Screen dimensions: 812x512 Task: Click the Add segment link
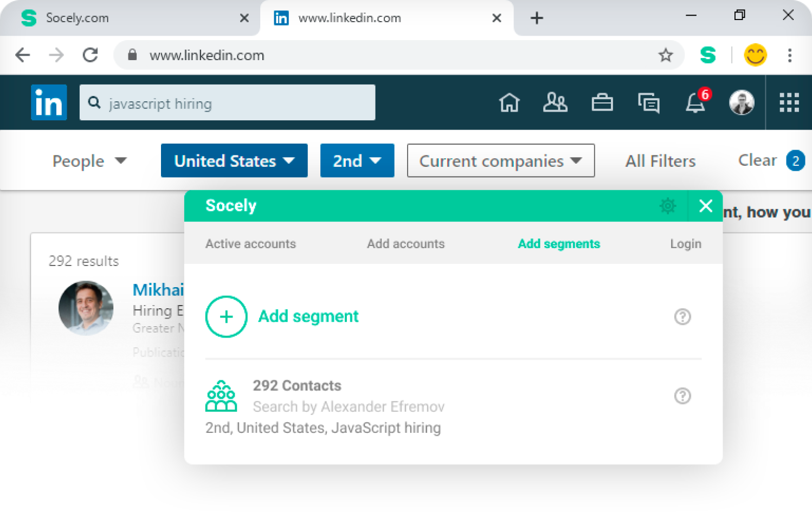[308, 316]
